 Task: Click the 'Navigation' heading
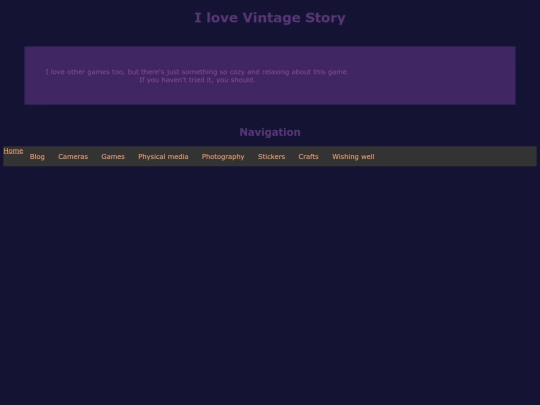(270, 132)
